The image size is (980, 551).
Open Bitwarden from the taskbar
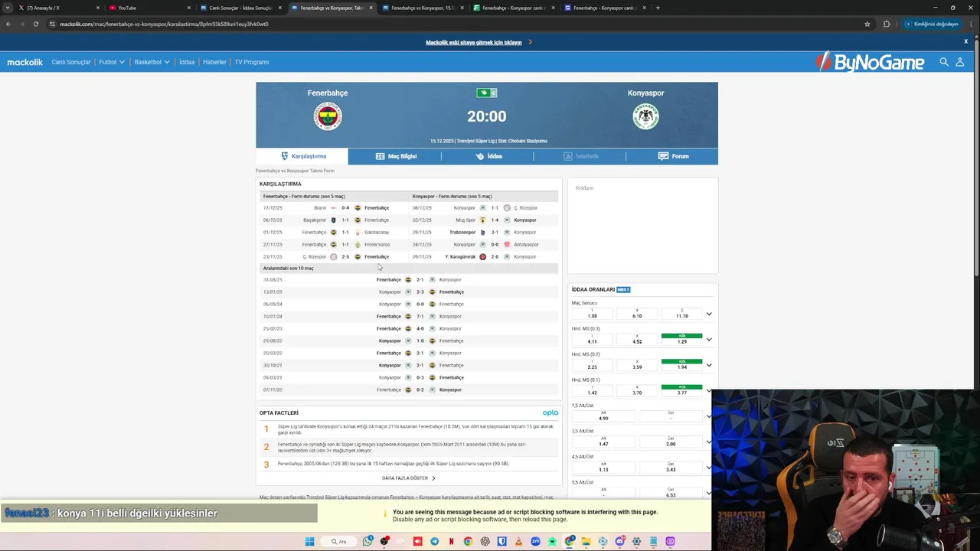point(501,541)
